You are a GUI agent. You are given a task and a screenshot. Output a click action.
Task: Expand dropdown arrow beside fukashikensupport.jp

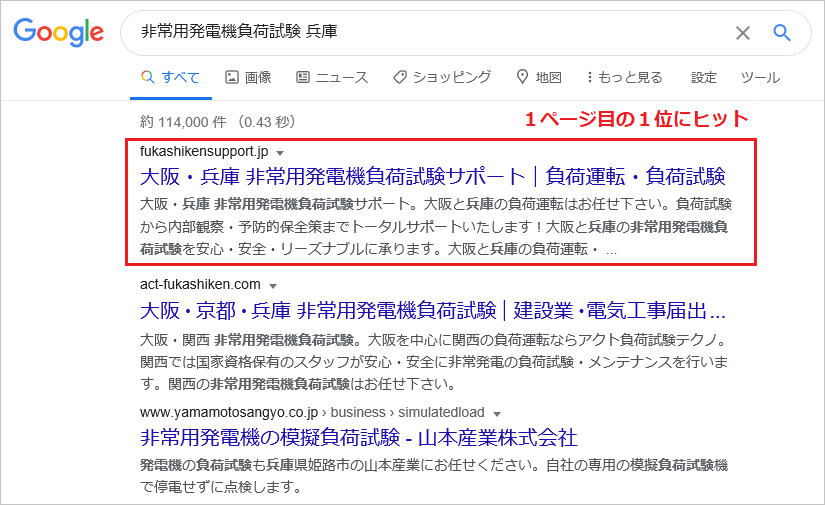pos(280,153)
